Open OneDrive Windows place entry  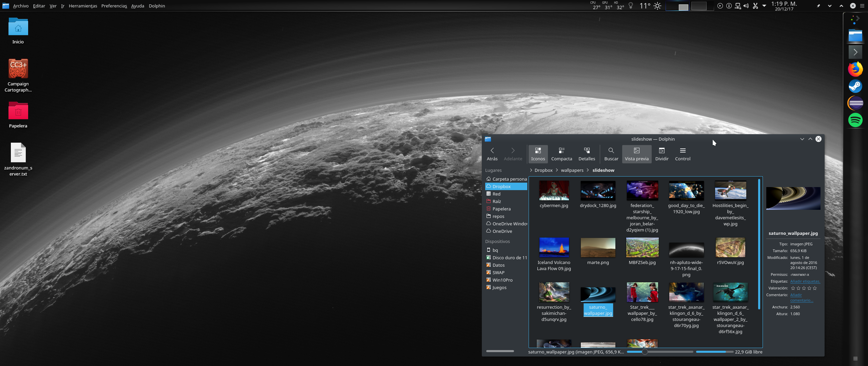(506, 224)
